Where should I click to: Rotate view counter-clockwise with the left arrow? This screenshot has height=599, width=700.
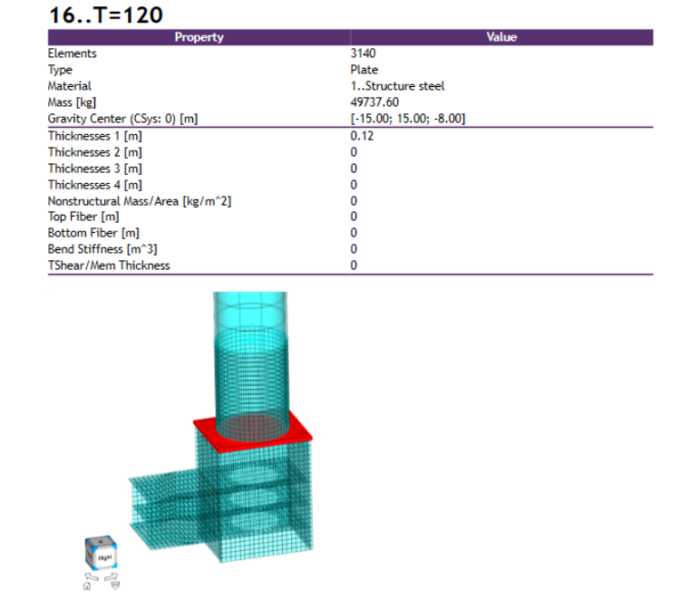click(x=91, y=575)
